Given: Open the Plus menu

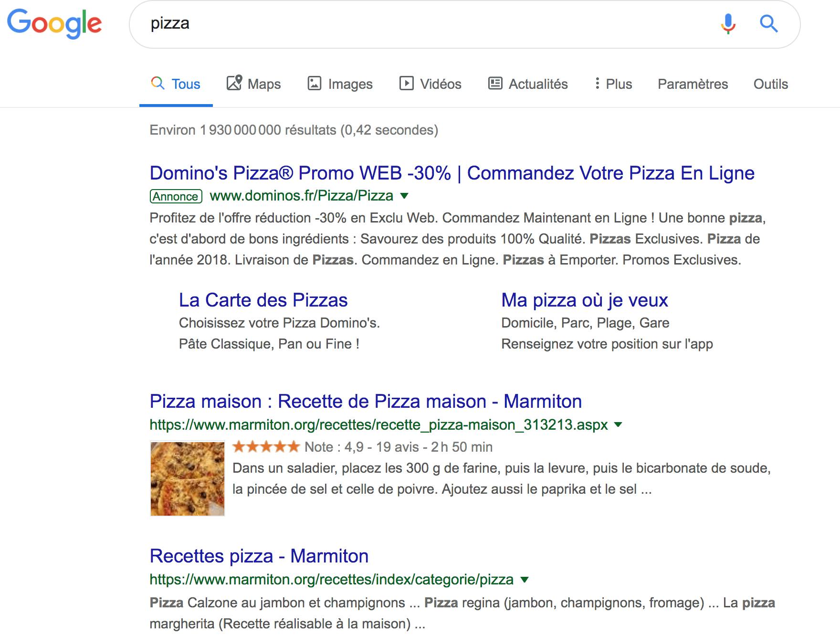Looking at the screenshot, I should [x=613, y=84].
